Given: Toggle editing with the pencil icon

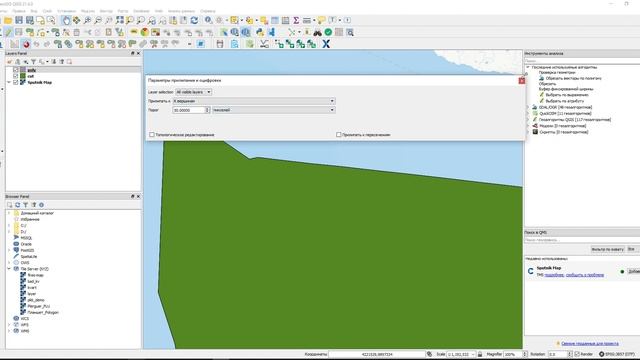Looking at the screenshot, I should coord(8,32).
